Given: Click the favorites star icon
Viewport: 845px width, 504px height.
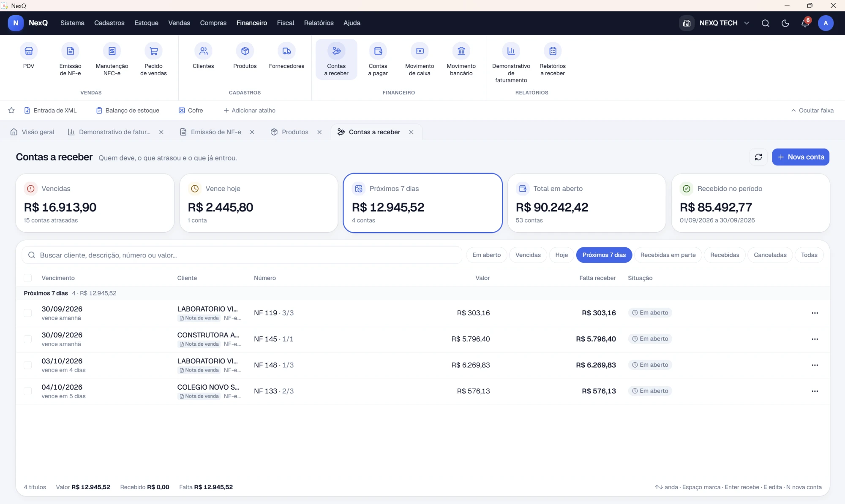Looking at the screenshot, I should [x=11, y=111].
